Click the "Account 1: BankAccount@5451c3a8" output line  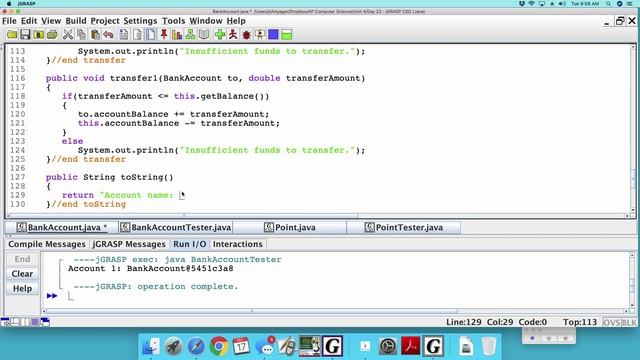point(151,269)
